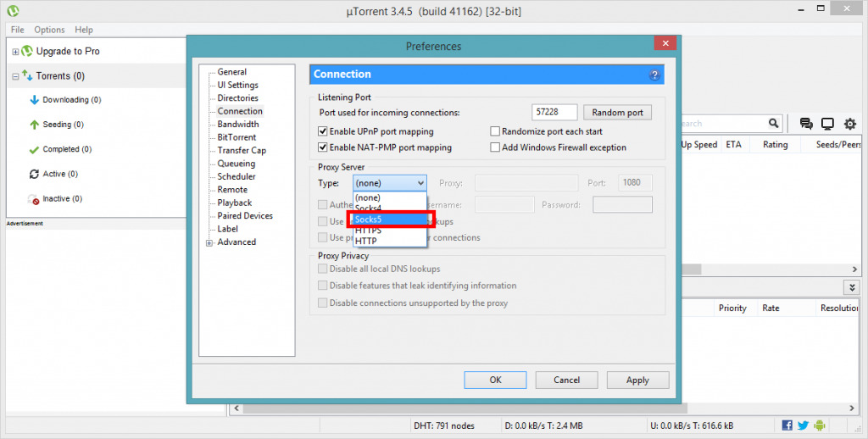Image resolution: width=868 pixels, height=439 pixels.
Task: Select the Downloading blue arrow icon
Action: [x=34, y=100]
